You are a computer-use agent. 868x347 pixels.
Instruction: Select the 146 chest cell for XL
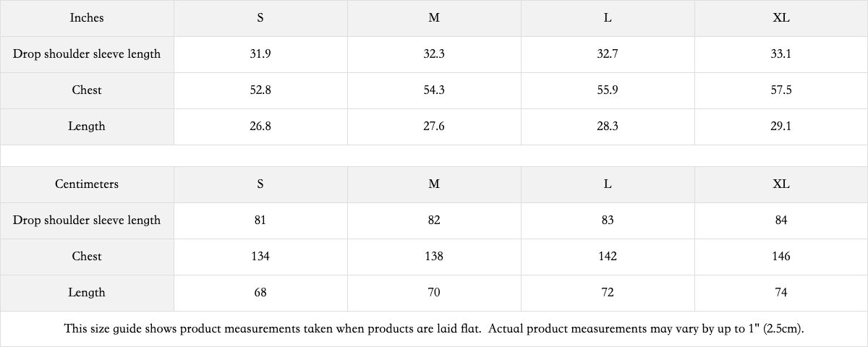pyautogui.click(x=781, y=257)
